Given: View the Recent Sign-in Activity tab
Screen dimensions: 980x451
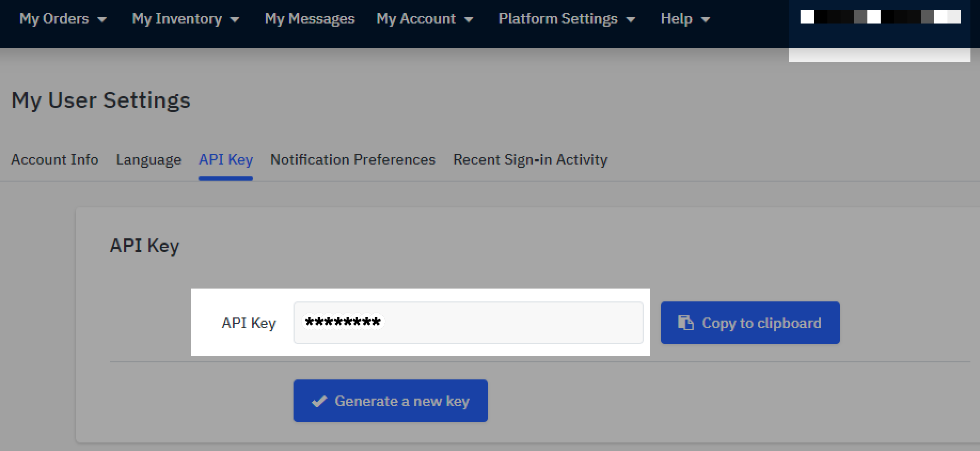Looking at the screenshot, I should pos(530,160).
